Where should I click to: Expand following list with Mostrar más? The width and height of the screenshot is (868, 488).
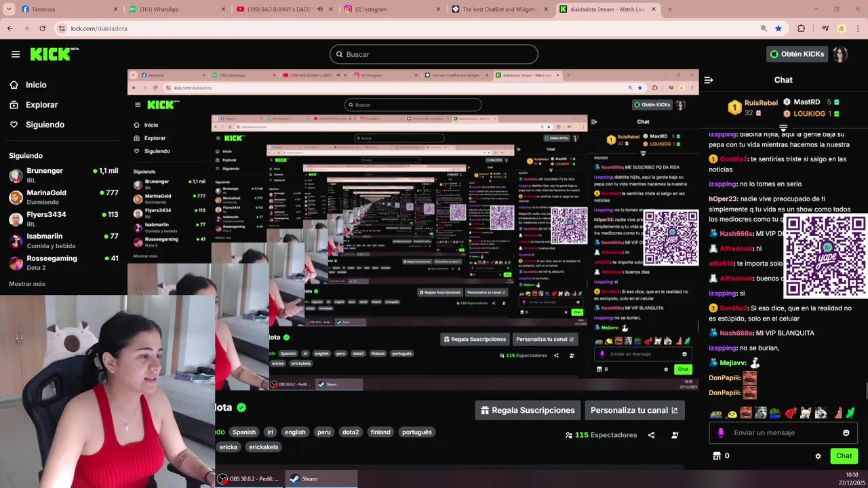[x=27, y=284]
